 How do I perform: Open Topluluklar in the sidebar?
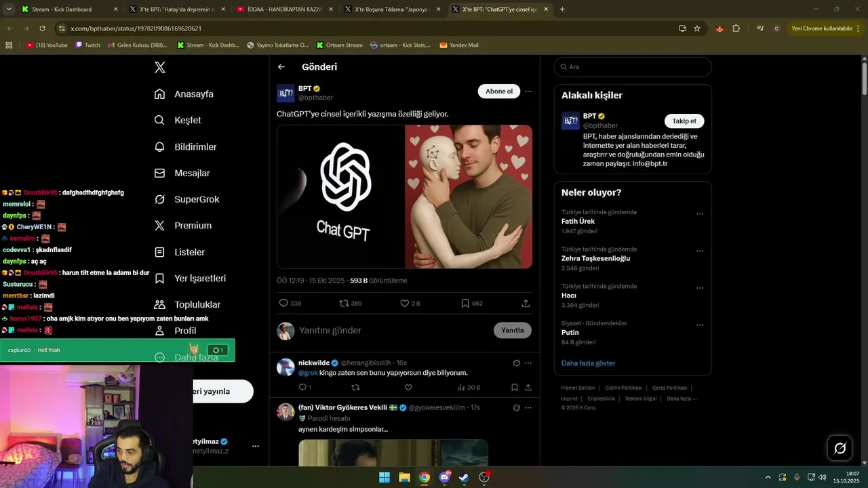[186, 304]
